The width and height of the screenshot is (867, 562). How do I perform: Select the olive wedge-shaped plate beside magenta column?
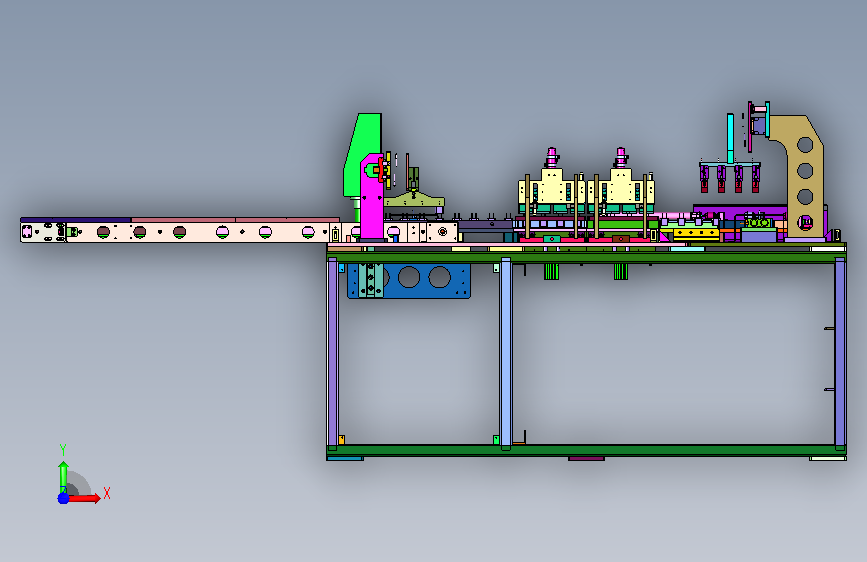[415, 199]
